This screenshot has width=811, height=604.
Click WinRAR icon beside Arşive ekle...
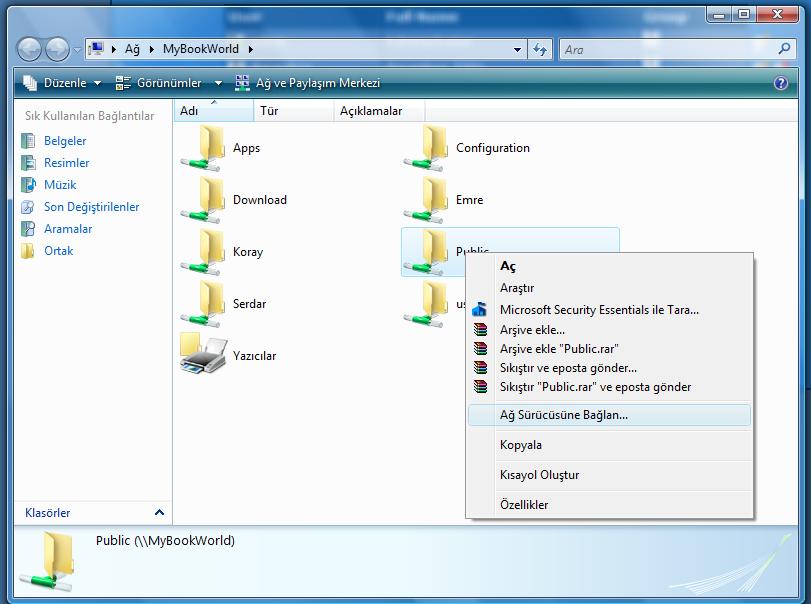click(x=480, y=329)
